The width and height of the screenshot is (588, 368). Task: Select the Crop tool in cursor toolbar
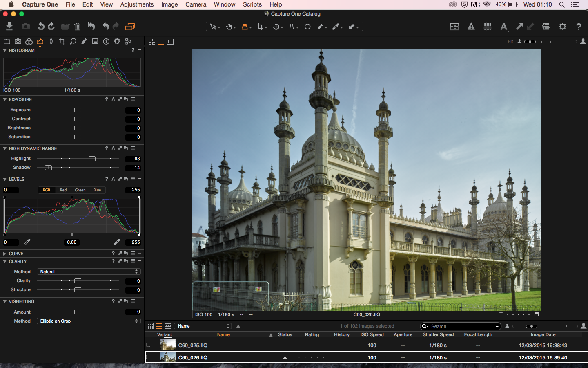coord(260,27)
